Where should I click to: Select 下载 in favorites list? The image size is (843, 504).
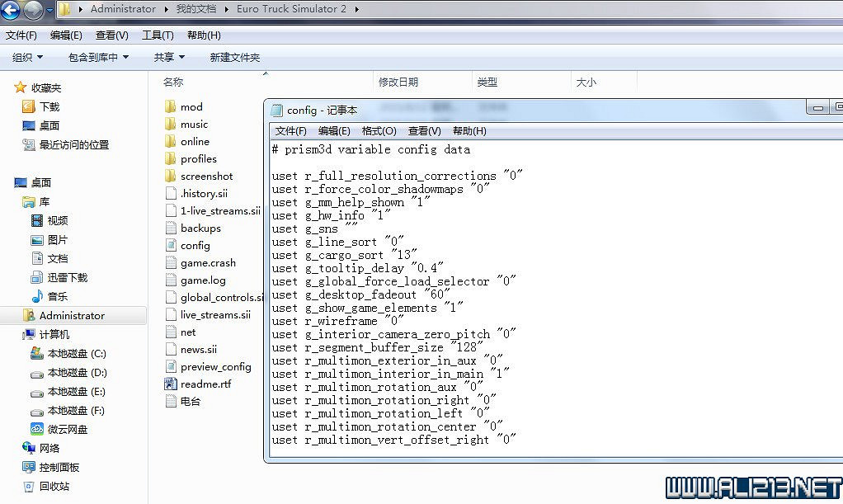click(x=49, y=106)
